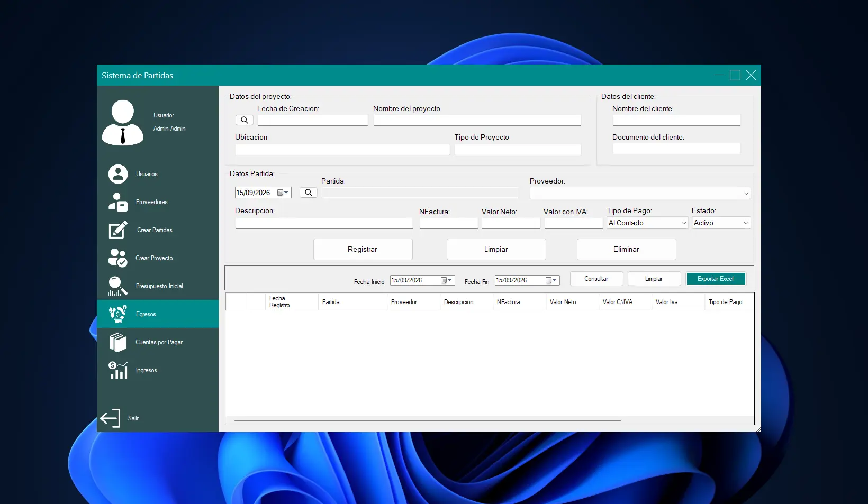Click the Tipo de Pago column header
Screen dimensions: 868x504
729,302
